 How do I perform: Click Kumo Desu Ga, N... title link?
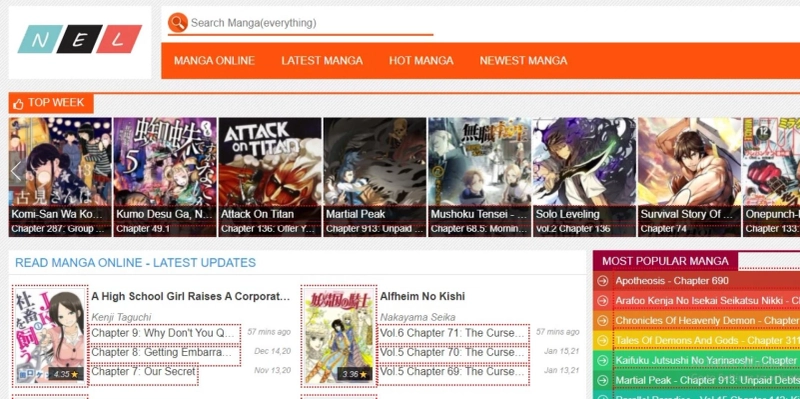coord(163,214)
